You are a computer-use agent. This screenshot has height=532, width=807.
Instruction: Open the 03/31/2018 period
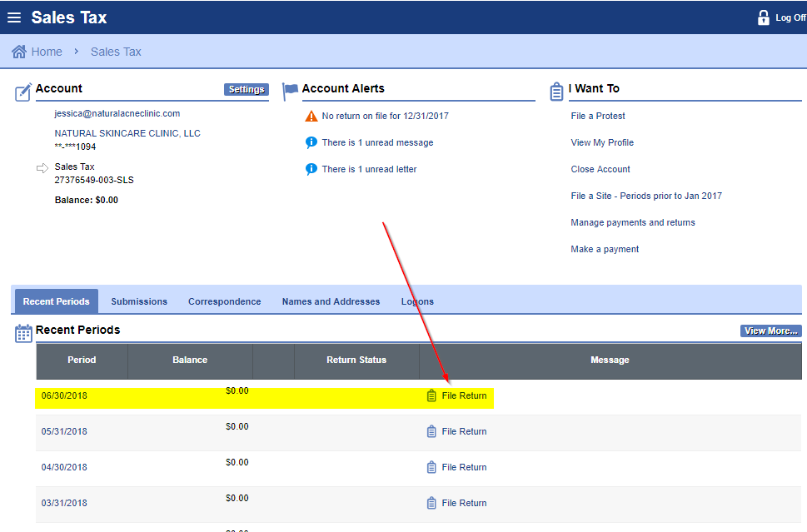[64, 503]
